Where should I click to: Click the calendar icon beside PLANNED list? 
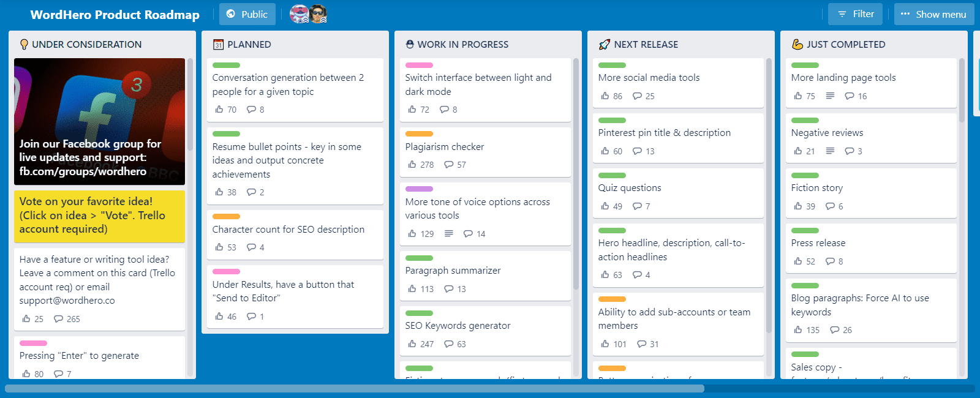218,44
